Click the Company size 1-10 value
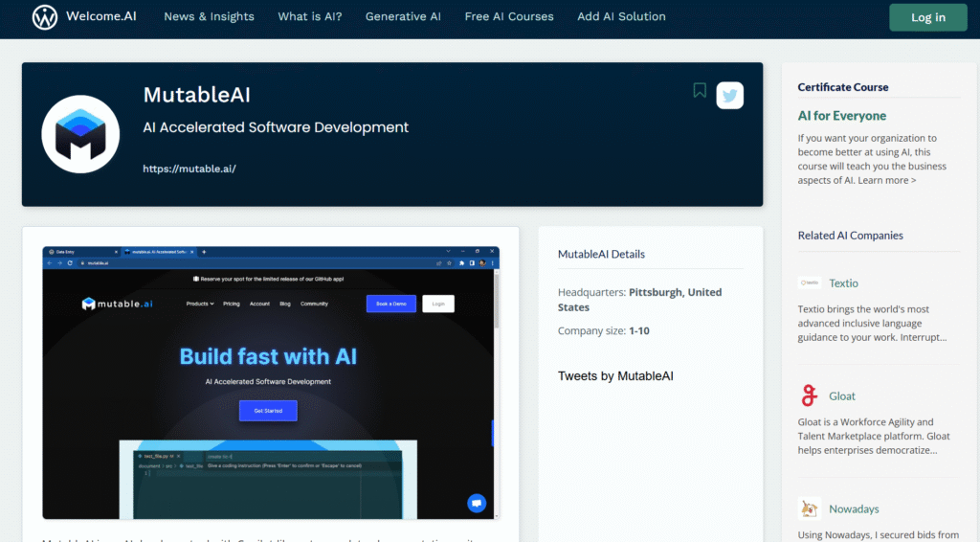The width and height of the screenshot is (980, 542). [638, 331]
